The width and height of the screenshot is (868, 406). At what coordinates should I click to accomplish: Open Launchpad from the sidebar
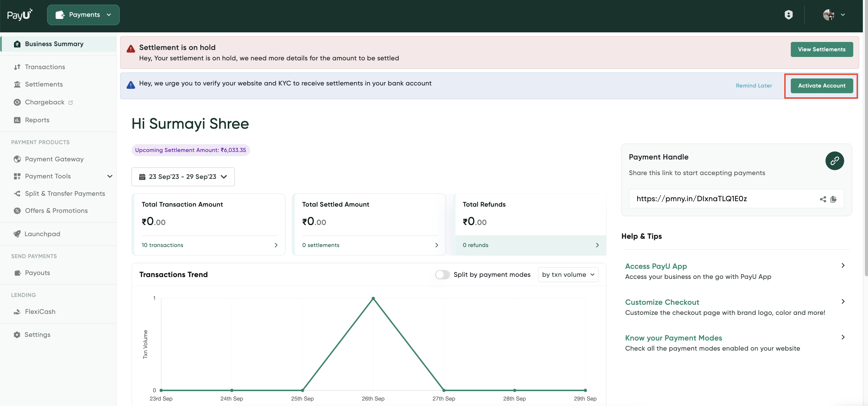pos(42,234)
